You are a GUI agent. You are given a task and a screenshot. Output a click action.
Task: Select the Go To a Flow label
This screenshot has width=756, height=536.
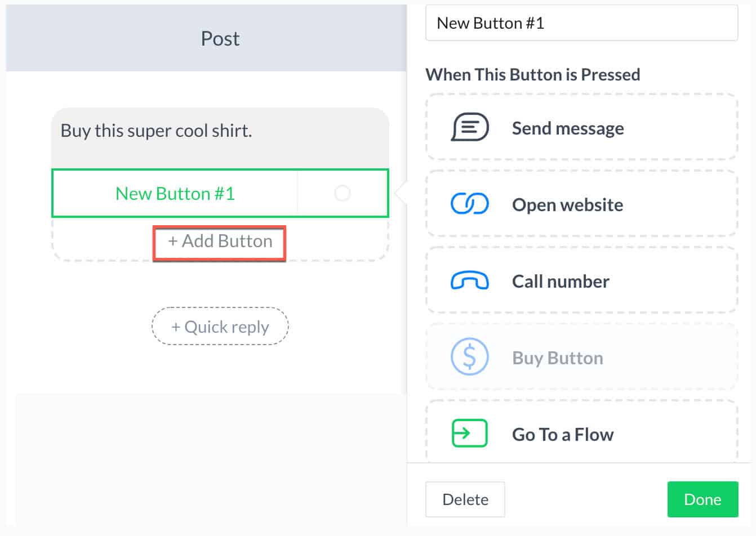(562, 435)
